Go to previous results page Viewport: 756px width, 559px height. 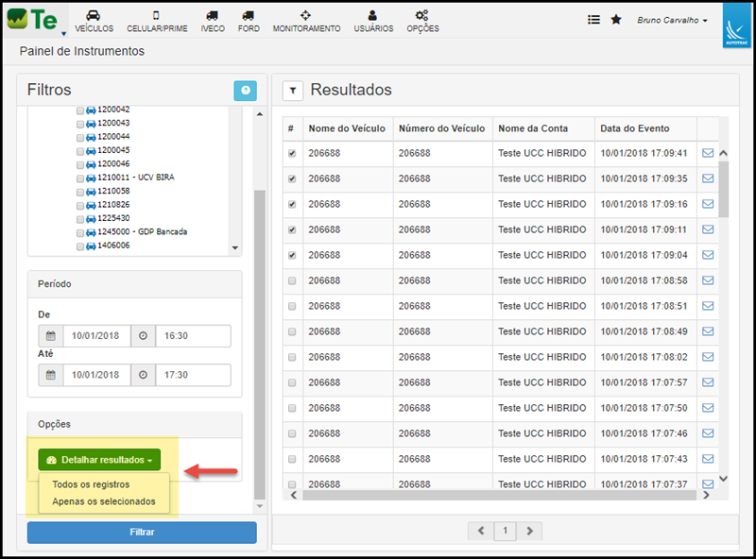[481, 531]
